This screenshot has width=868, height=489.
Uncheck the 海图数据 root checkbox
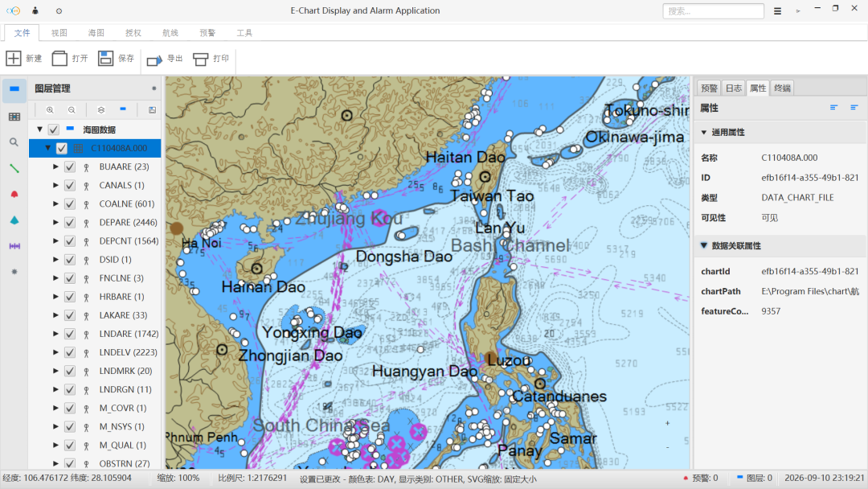[x=54, y=129]
